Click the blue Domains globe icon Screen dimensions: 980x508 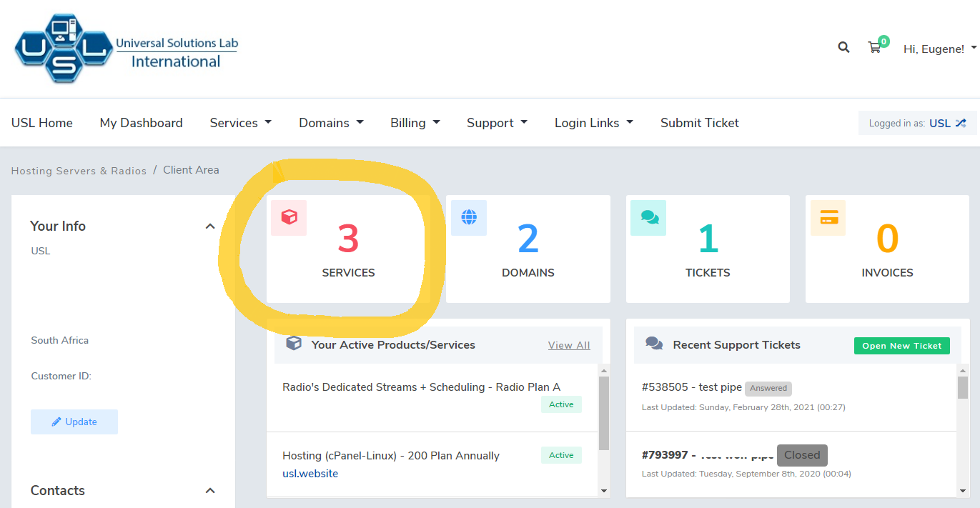tap(469, 218)
